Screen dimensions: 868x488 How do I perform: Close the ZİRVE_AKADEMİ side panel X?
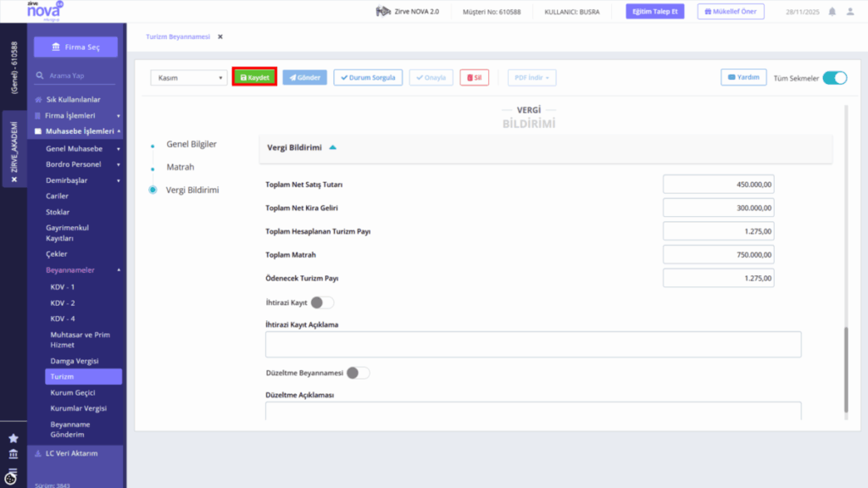pyautogui.click(x=14, y=180)
